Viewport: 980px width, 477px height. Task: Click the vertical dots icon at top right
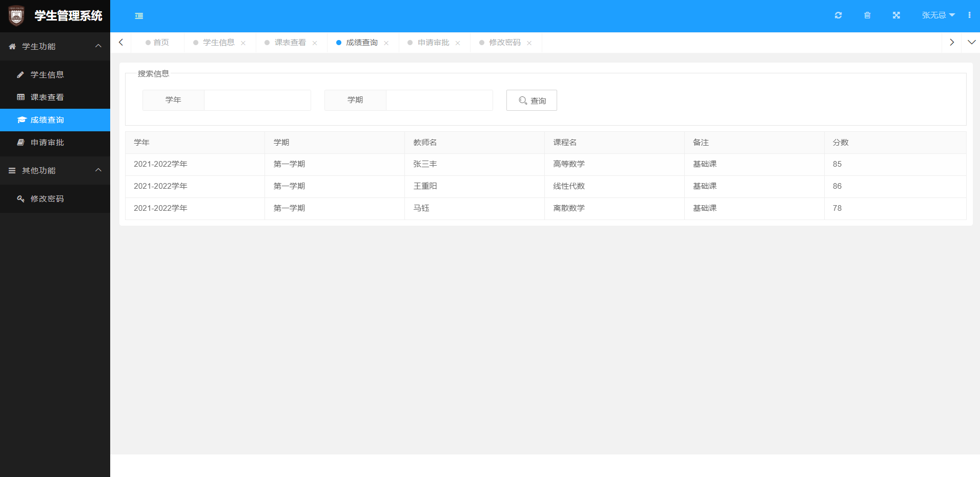(x=969, y=15)
